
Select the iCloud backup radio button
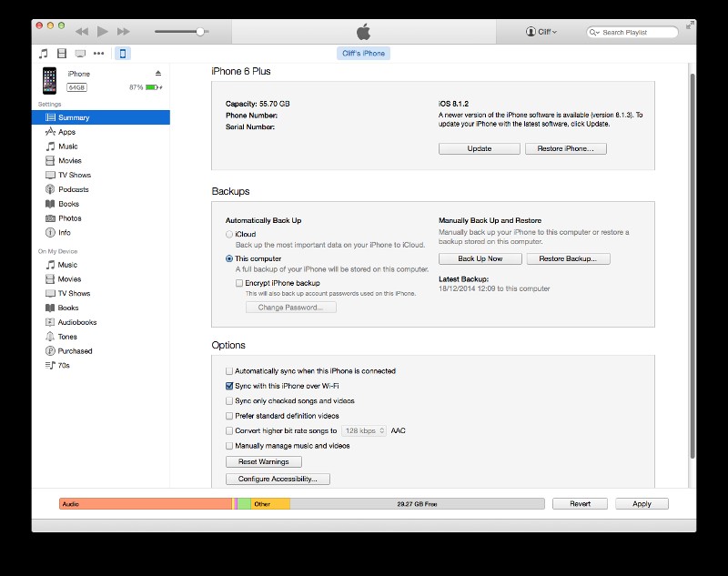pyautogui.click(x=228, y=234)
